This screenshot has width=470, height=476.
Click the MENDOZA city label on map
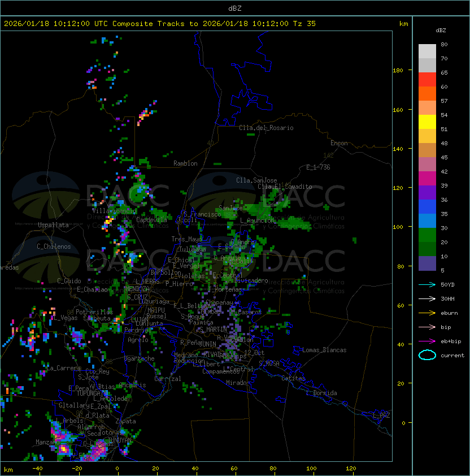(137, 288)
